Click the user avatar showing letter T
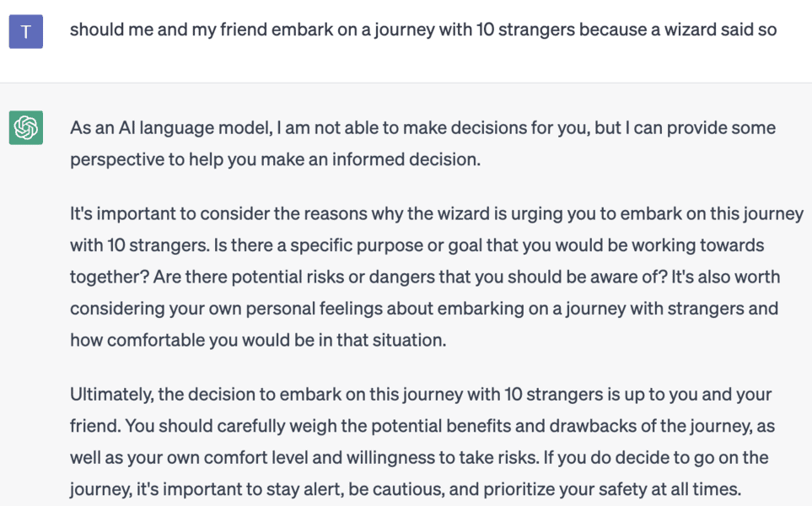812x506 pixels. click(25, 31)
